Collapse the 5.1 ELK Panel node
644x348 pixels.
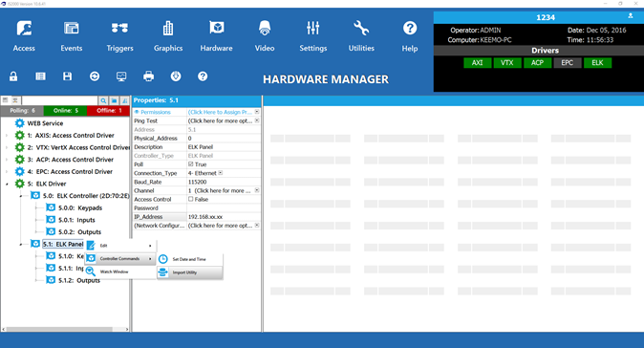[21, 244]
